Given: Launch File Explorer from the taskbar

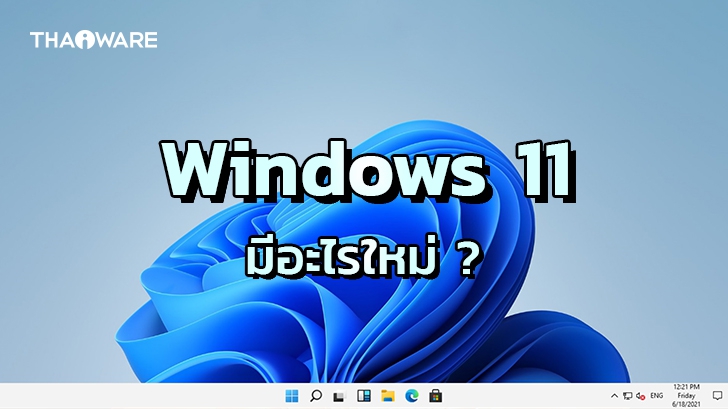Looking at the screenshot, I should [x=388, y=396].
